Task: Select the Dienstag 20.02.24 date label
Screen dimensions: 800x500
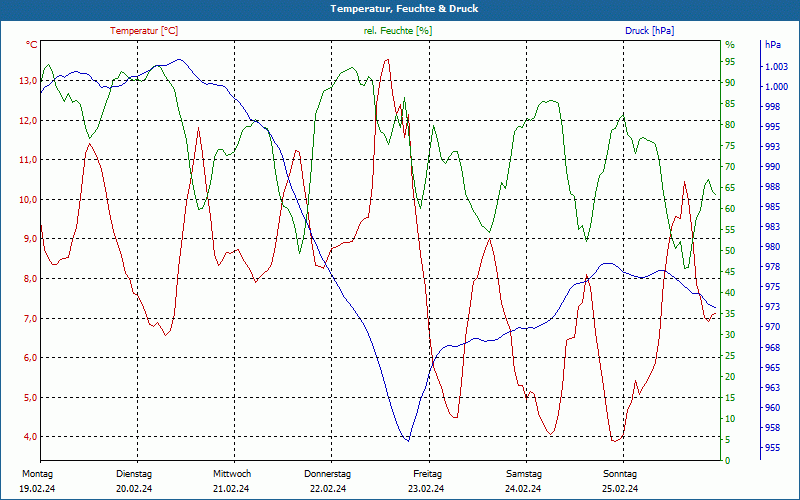Action: pyautogui.click(x=134, y=481)
